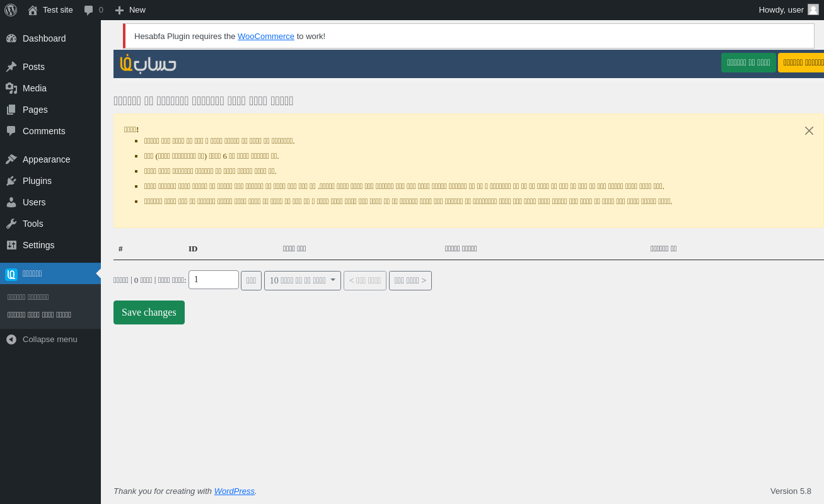
Task: Click the Test site link
Action: [x=58, y=10]
